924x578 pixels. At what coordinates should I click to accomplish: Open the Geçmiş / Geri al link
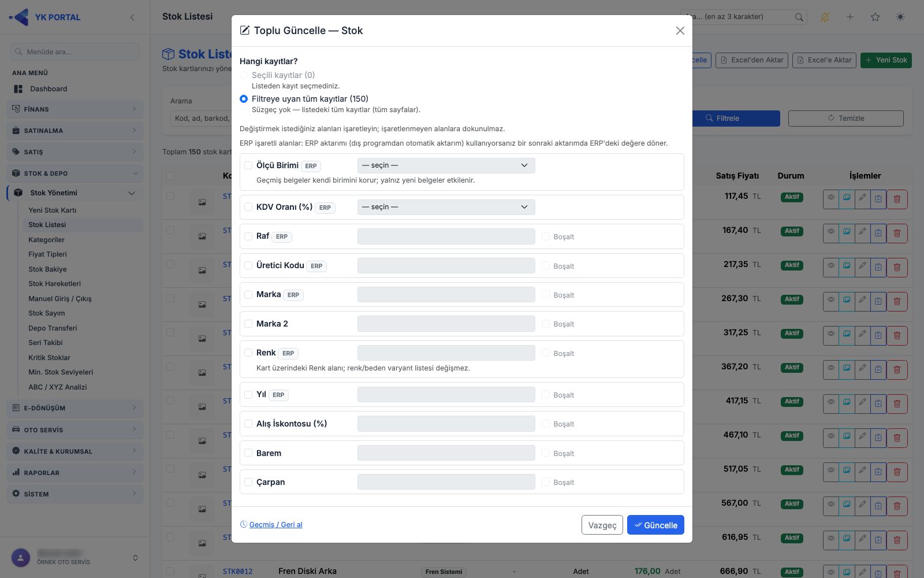point(271,525)
